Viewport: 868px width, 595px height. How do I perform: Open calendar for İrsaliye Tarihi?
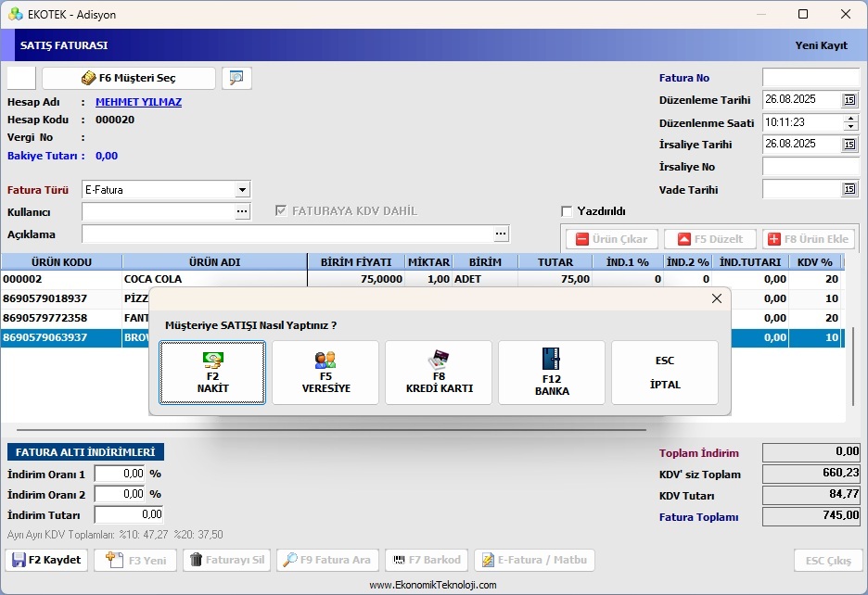tap(849, 145)
